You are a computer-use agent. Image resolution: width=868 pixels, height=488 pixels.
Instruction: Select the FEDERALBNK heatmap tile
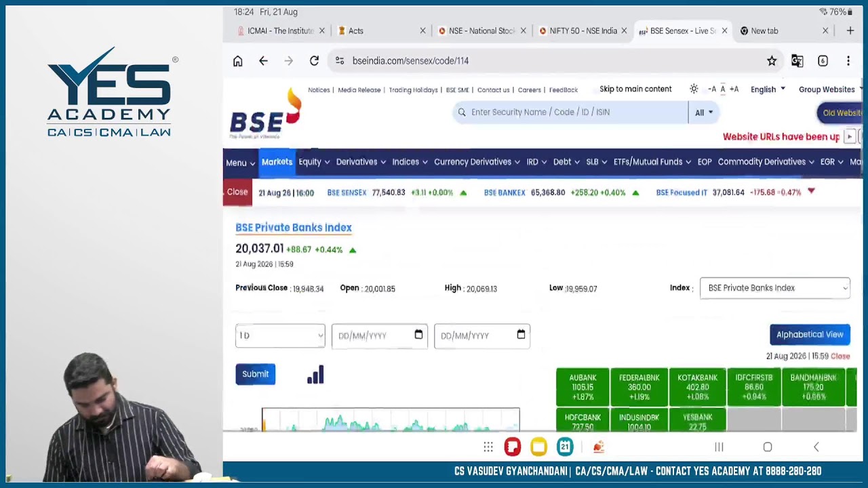pos(639,387)
